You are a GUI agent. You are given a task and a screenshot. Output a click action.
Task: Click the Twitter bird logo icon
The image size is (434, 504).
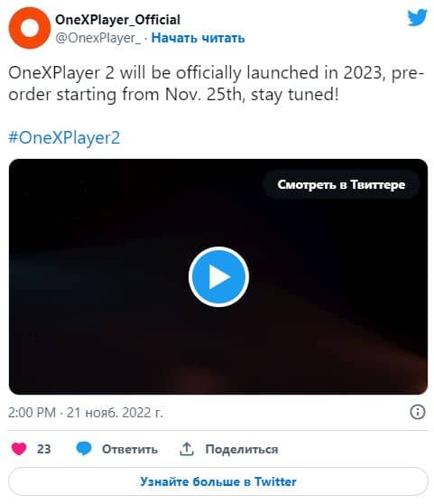tap(417, 17)
